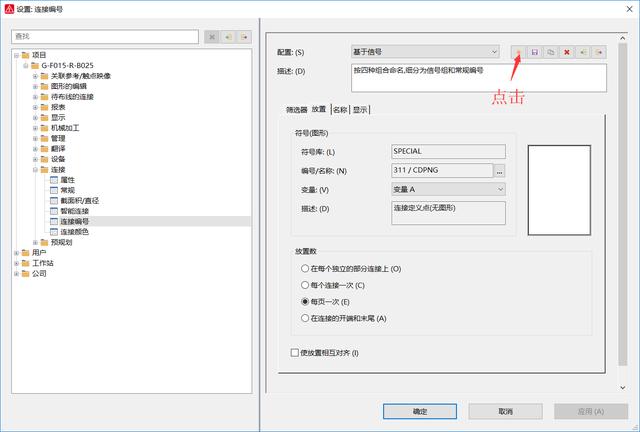Expand the 翻译 node
The width and height of the screenshot is (640, 432).
click(x=35, y=149)
